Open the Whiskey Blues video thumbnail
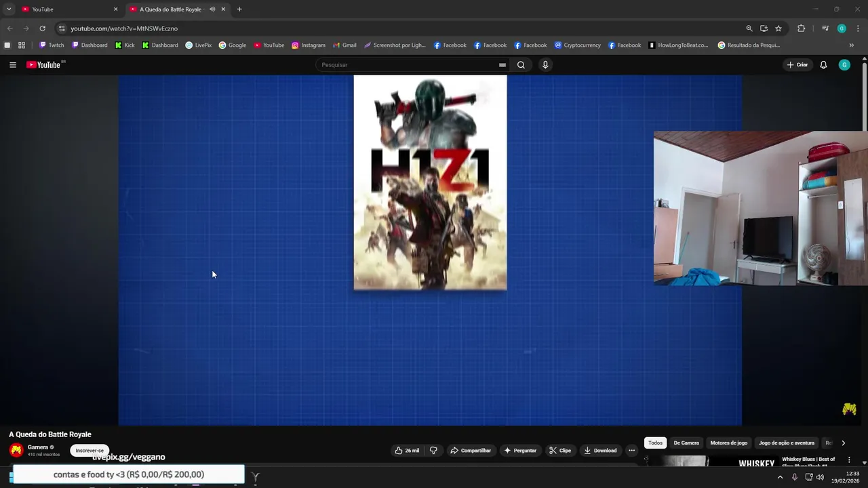This screenshot has width=868, height=488. click(x=709, y=462)
